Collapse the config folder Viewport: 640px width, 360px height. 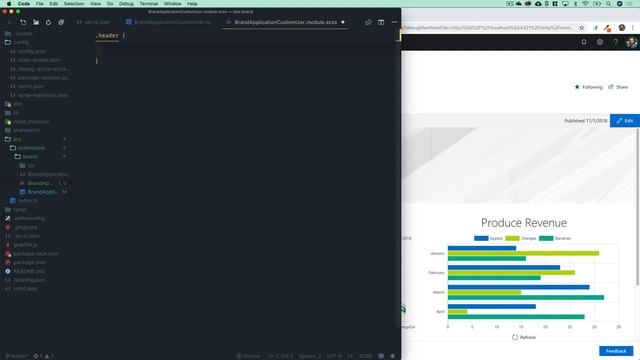coord(17,42)
